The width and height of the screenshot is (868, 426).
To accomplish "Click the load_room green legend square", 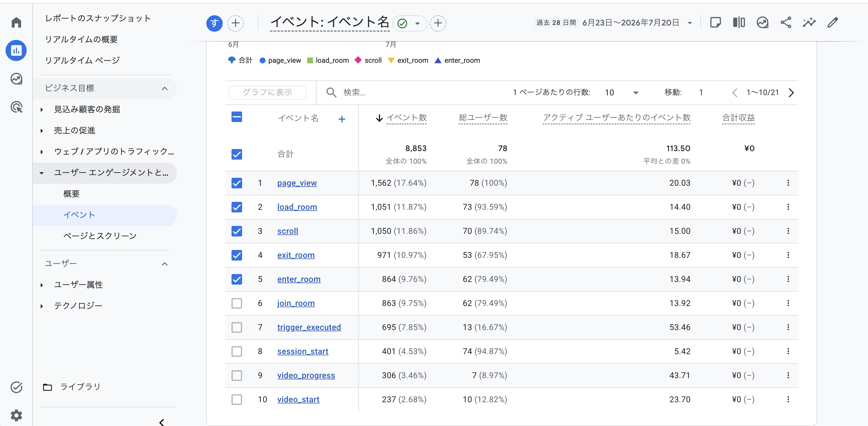I will pos(310,60).
